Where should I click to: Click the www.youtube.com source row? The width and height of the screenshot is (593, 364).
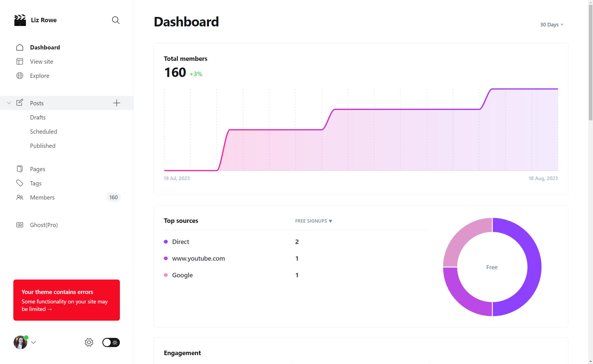[x=295, y=258]
